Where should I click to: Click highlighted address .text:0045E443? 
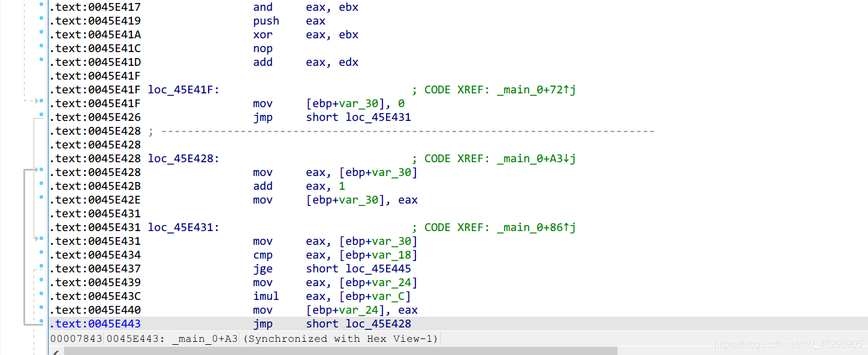[x=95, y=324]
